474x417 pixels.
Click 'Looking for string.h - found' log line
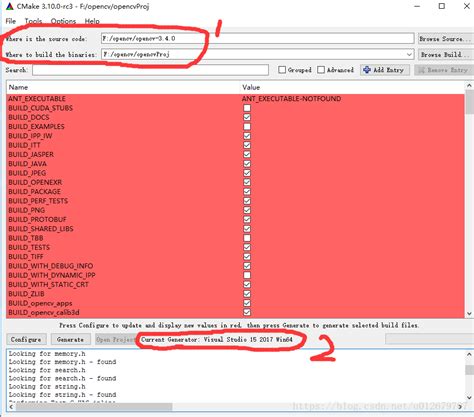click(62, 395)
